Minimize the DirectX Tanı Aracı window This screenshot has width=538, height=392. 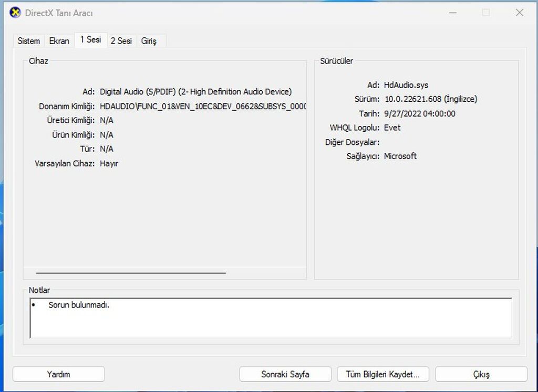point(453,13)
